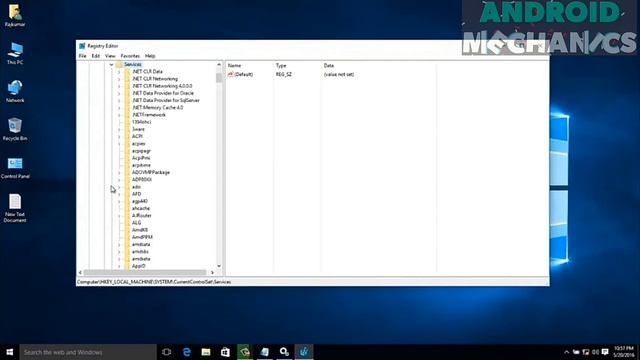Image resolution: width=640 pixels, height=360 pixels.
Task: Select the .NET Data Provider for SqlServer key
Action: tap(166, 100)
